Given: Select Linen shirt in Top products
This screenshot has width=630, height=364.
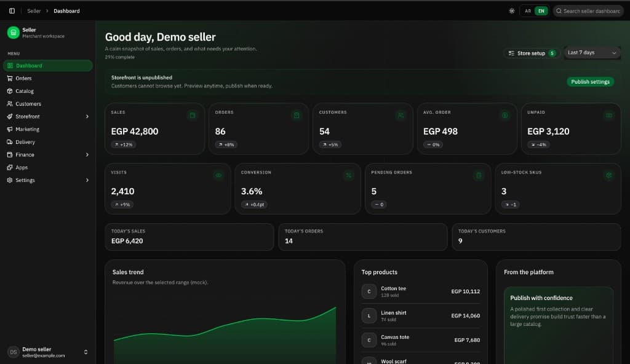Looking at the screenshot, I should pos(421,316).
